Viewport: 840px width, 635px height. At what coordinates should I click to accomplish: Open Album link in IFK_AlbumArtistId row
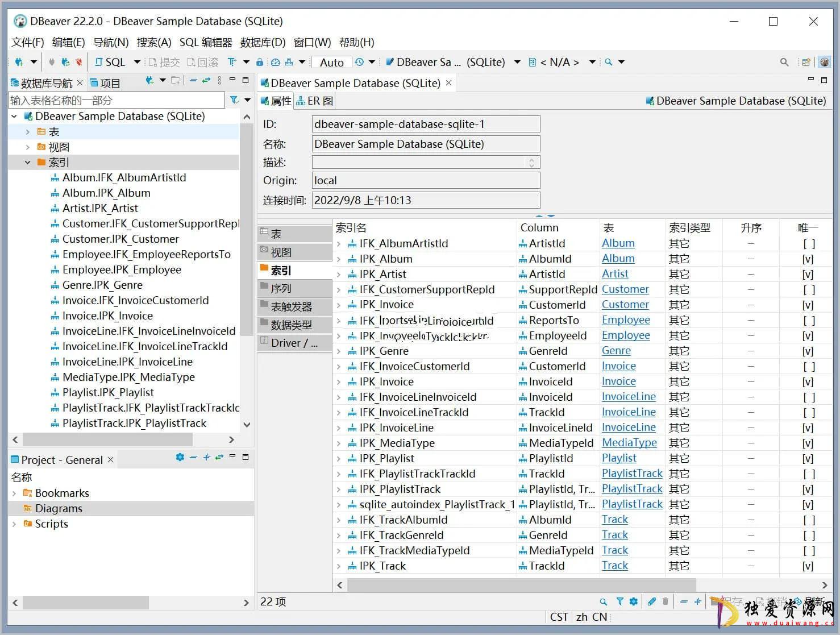pos(618,243)
